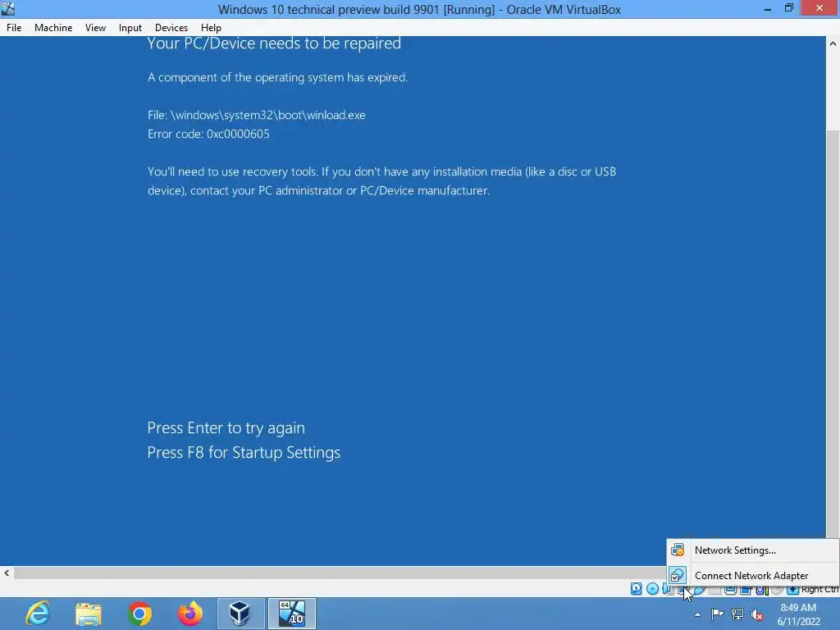Click the video capture status icon
The width and height of the screenshot is (840, 630).
tap(746, 590)
